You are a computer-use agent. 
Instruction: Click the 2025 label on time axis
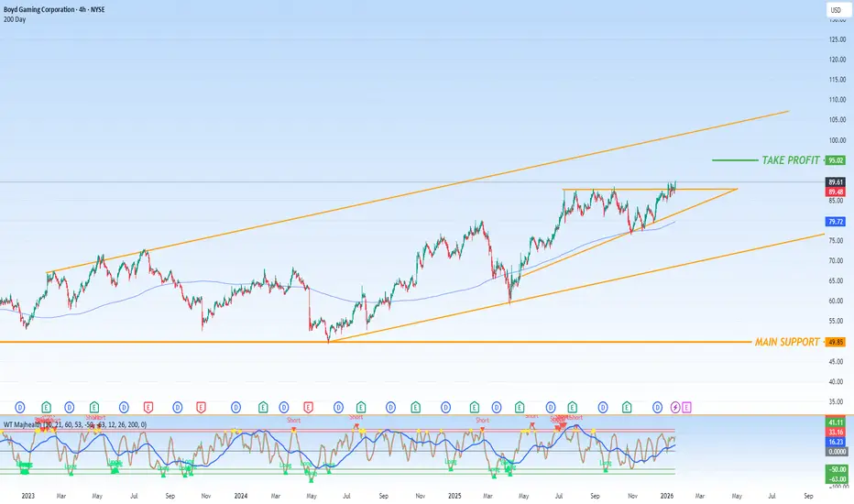tap(454, 496)
